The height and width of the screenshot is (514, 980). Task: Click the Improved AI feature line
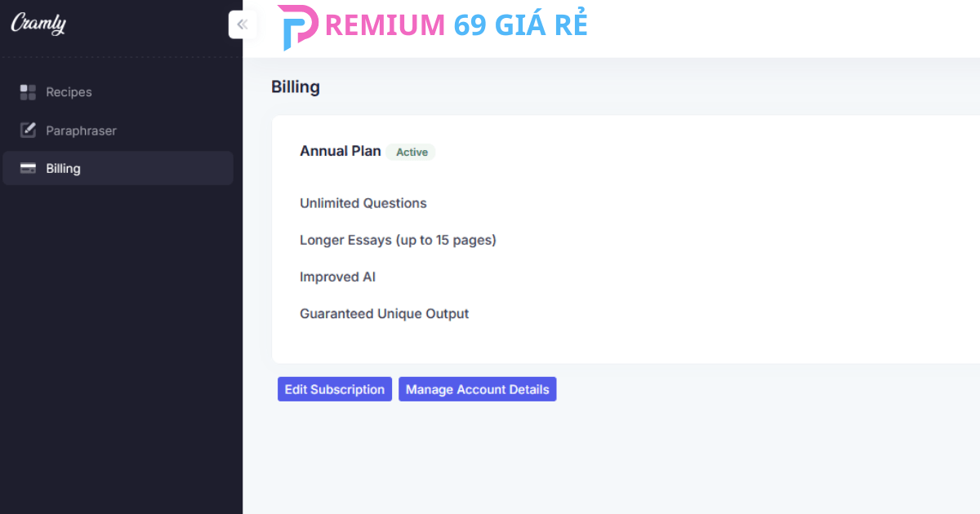[x=337, y=277]
